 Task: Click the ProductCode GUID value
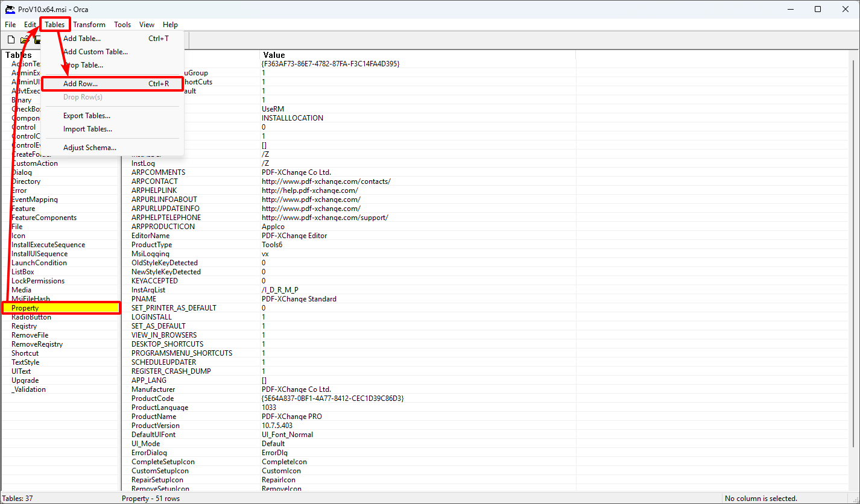click(x=333, y=398)
